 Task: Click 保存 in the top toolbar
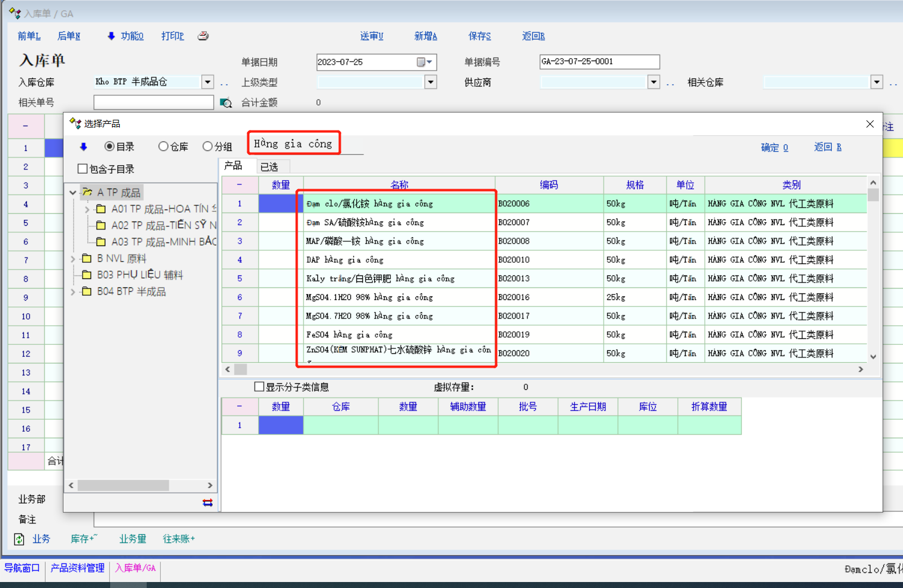479,36
